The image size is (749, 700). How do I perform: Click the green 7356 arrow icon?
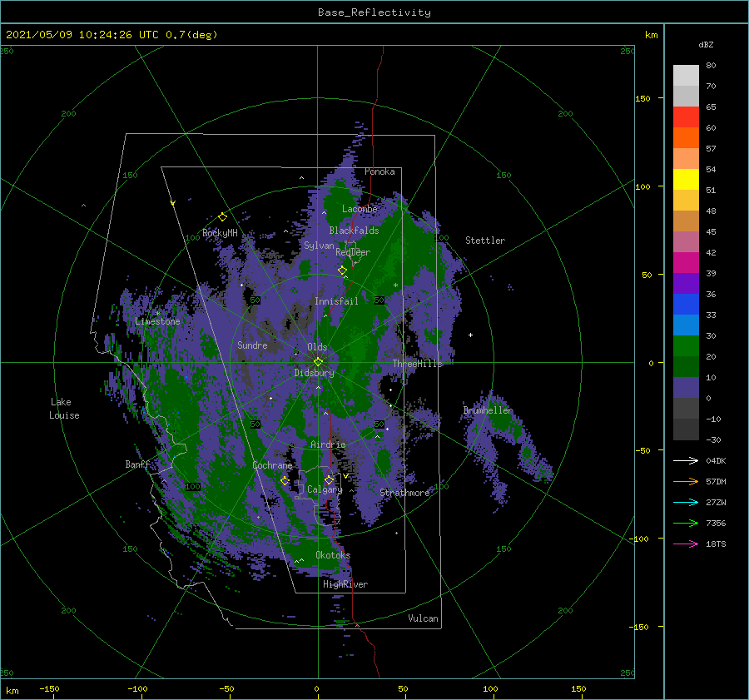pyautogui.click(x=686, y=524)
